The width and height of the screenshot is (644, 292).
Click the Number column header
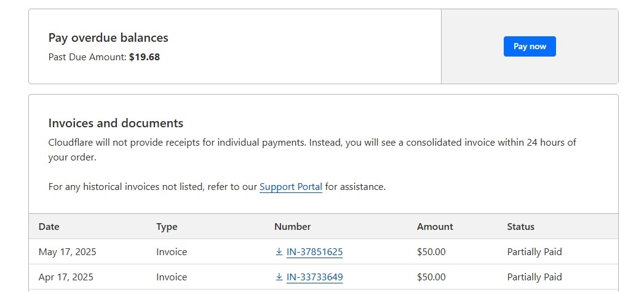tap(292, 227)
